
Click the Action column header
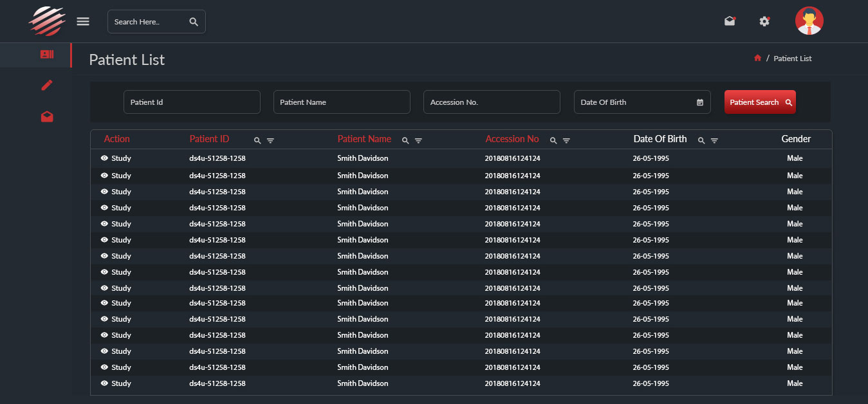tap(116, 139)
